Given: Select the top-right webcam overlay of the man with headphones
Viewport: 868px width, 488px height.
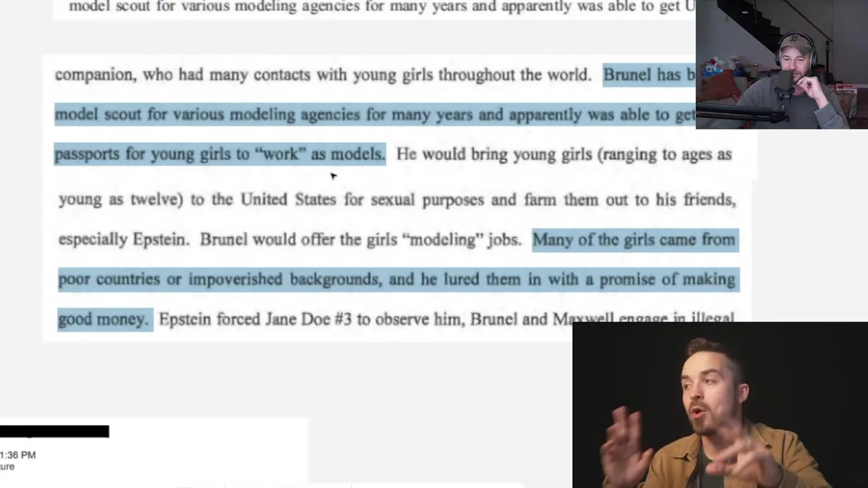Looking at the screenshot, I should pos(781,64).
